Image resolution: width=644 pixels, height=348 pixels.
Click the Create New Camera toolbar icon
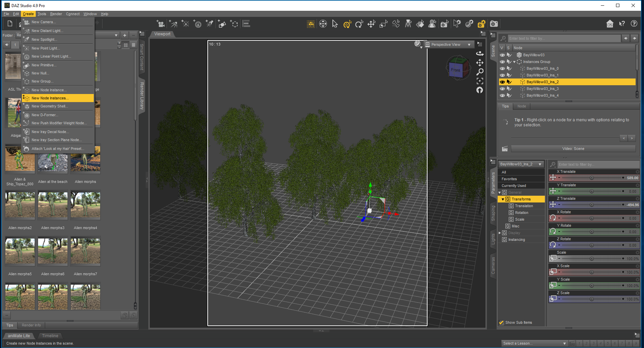tap(160, 24)
